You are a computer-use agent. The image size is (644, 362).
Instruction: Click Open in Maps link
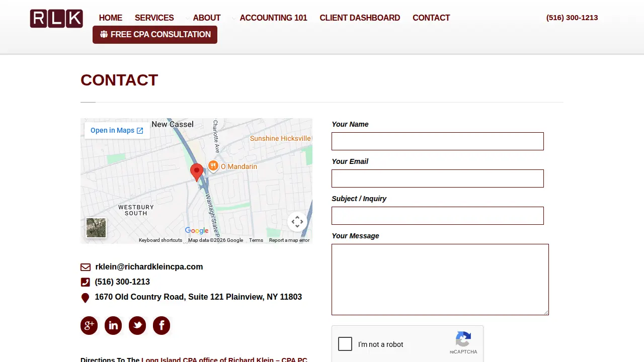point(117,130)
